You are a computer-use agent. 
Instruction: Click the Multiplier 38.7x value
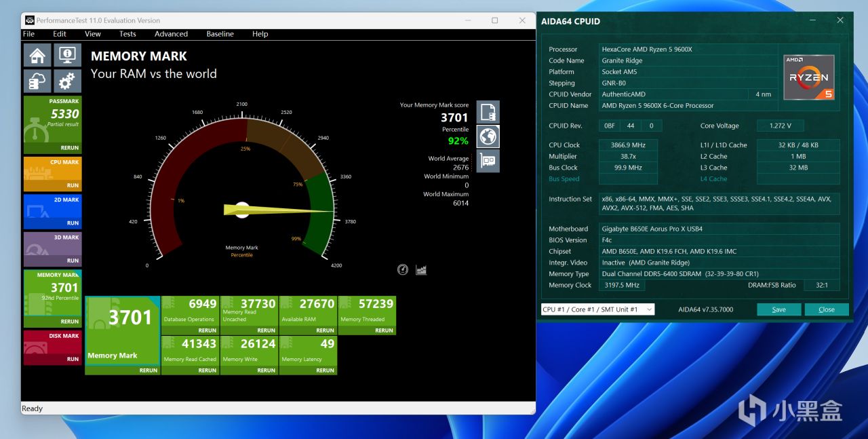click(628, 156)
